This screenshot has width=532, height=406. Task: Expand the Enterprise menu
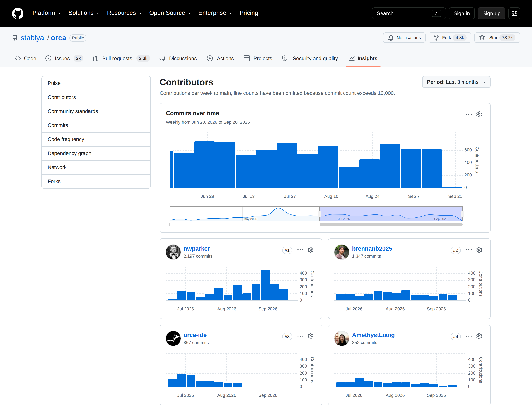pyautogui.click(x=215, y=13)
